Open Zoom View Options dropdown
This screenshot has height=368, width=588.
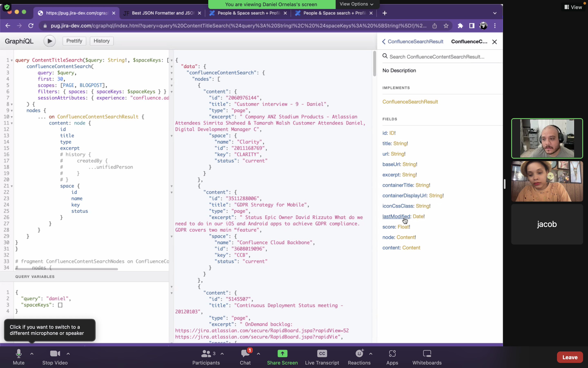(356, 4)
